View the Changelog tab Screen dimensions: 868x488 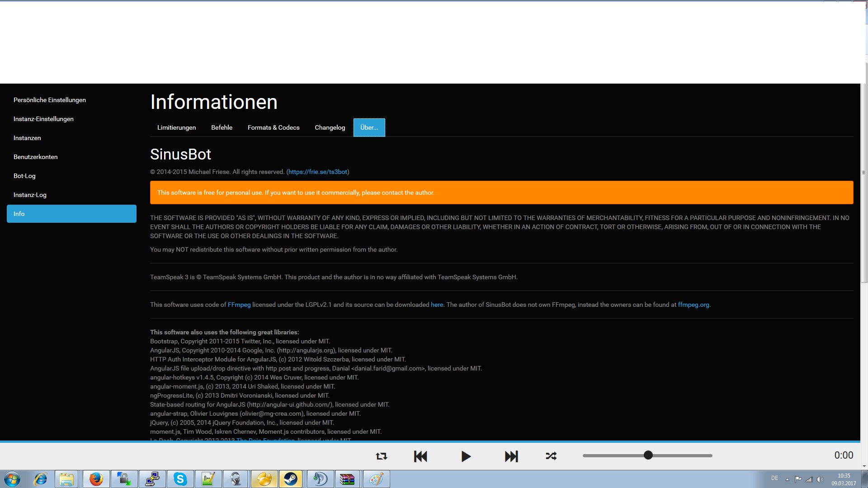[x=330, y=127]
